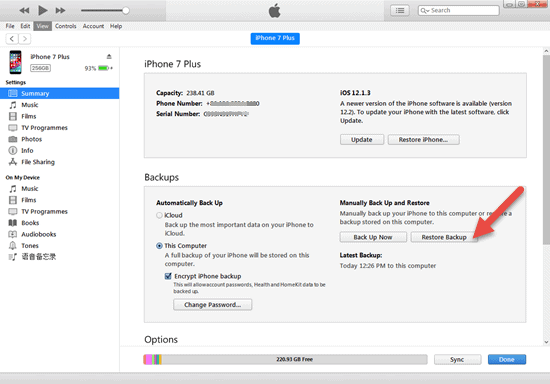Click the play button
Viewport: 550px width, 384px height.
tap(42, 10)
